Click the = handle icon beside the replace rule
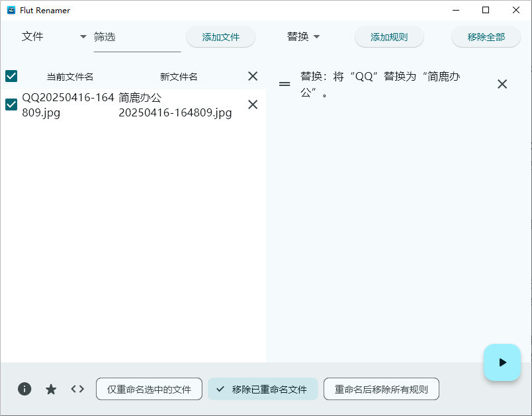Image resolution: width=532 pixels, height=416 pixels. click(285, 84)
